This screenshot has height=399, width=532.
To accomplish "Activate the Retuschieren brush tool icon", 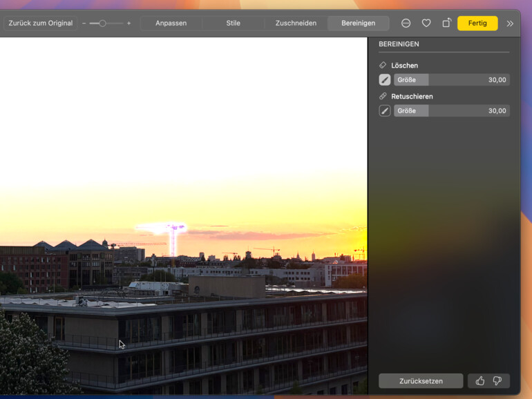I will pyautogui.click(x=385, y=111).
